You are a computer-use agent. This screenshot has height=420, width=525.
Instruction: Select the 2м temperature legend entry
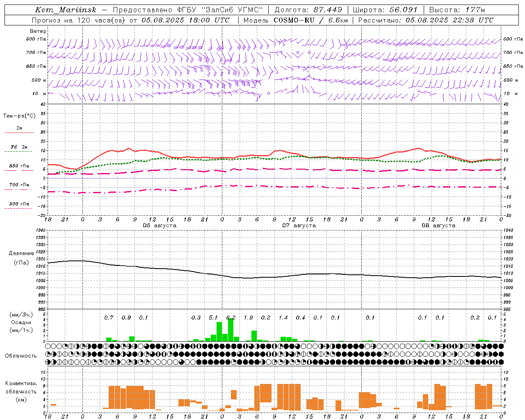point(19,128)
